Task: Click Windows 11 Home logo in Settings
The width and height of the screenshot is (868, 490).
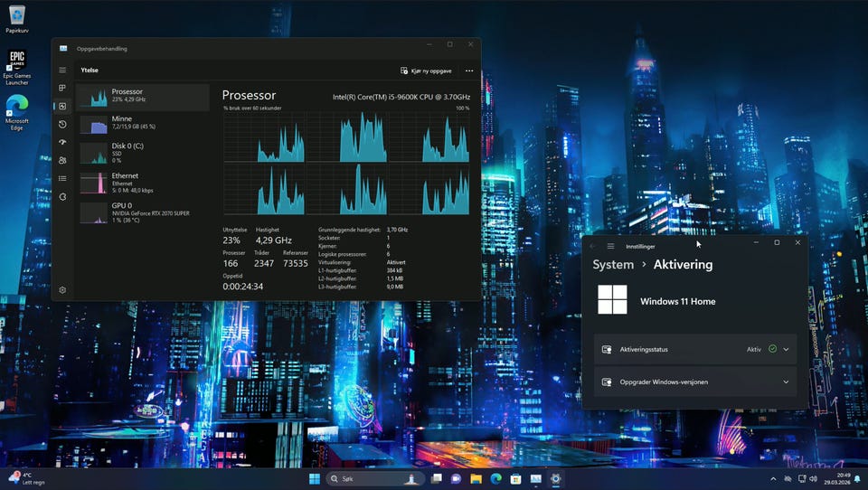Action: 612,299
